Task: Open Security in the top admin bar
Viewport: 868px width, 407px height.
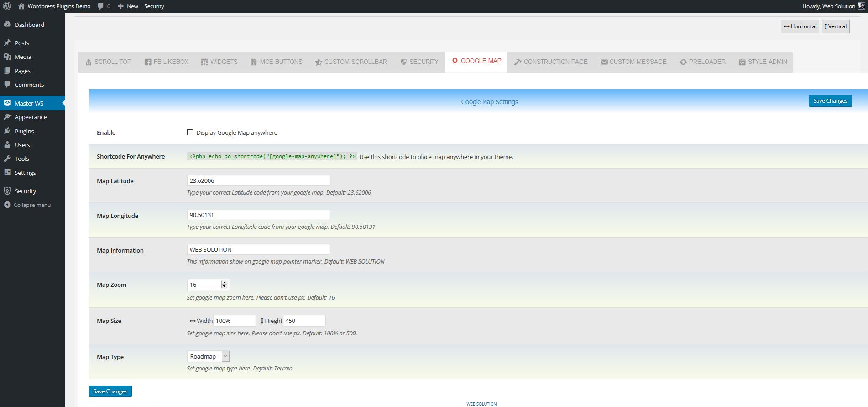Action: (x=154, y=6)
